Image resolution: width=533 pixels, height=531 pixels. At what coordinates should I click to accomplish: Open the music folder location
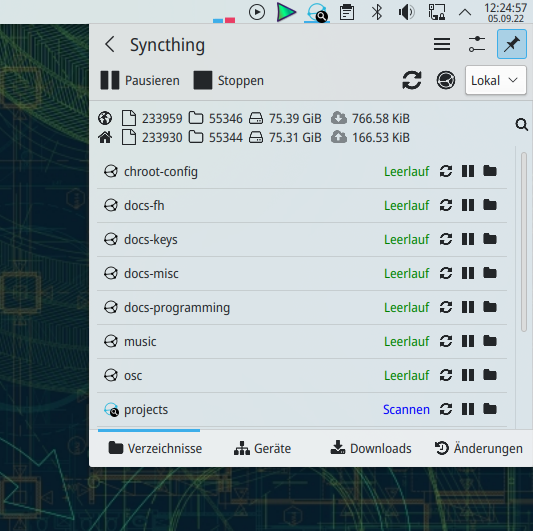pos(490,341)
